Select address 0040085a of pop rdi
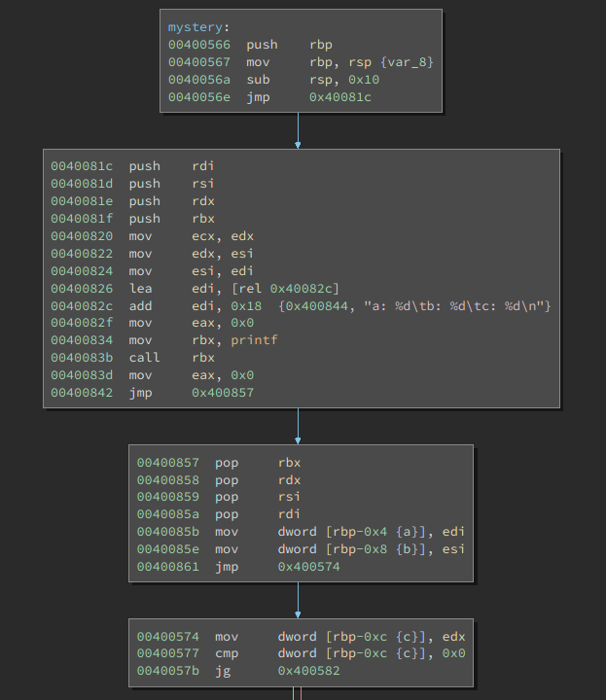 pos(168,514)
